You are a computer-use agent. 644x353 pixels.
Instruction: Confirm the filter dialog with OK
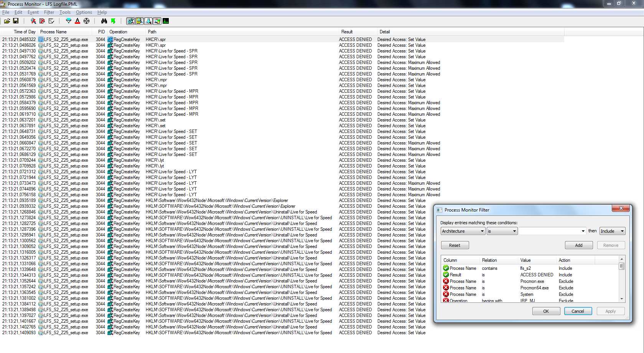546,311
